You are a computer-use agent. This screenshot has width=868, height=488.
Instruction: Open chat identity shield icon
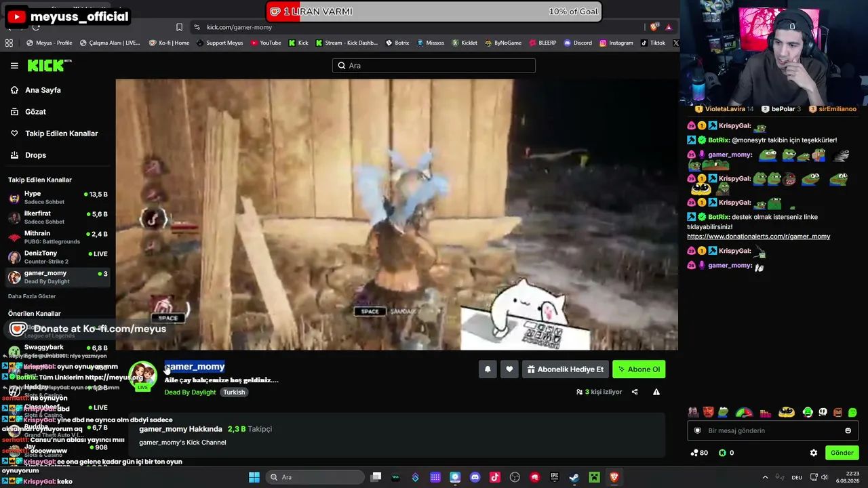coord(697,430)
